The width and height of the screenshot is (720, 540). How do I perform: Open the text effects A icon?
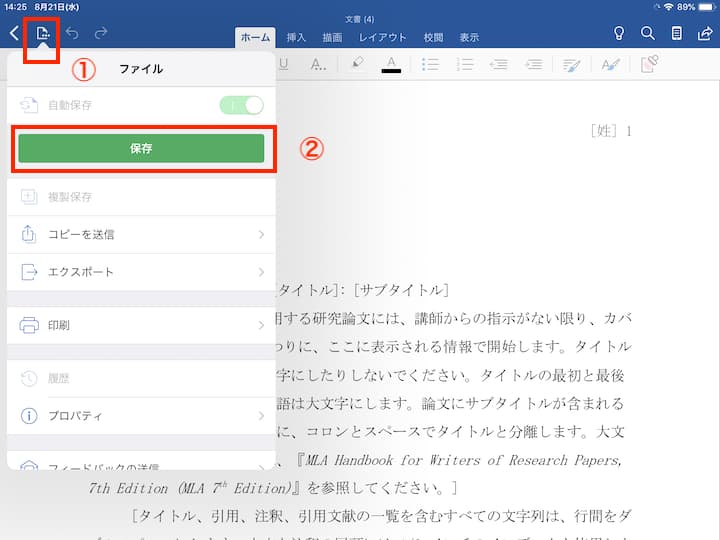318,64
